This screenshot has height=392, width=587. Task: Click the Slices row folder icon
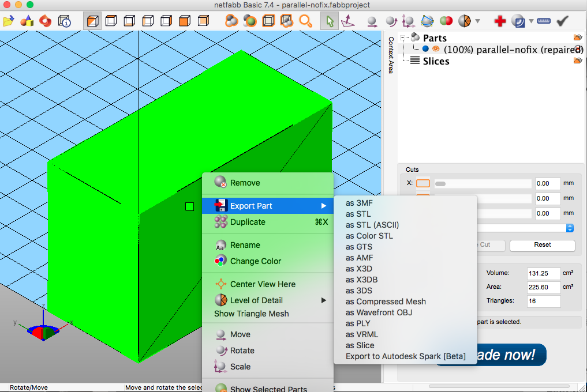pos(578,61)
